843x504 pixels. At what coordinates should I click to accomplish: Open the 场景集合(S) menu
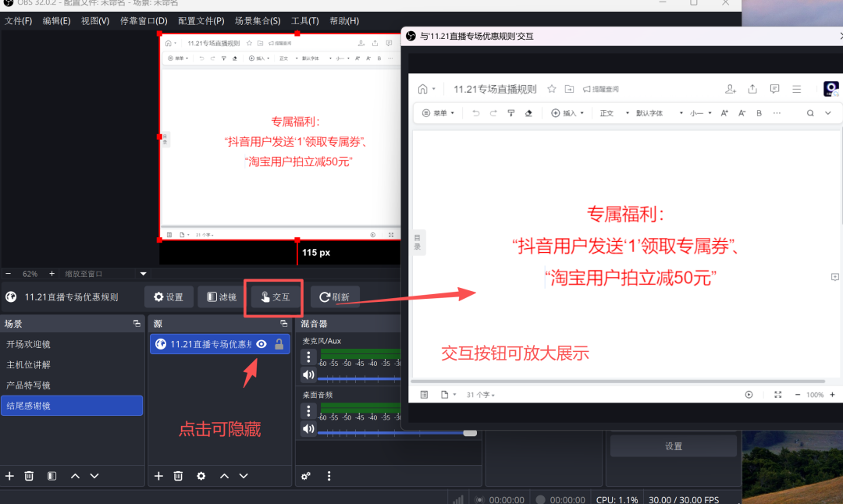258,21
